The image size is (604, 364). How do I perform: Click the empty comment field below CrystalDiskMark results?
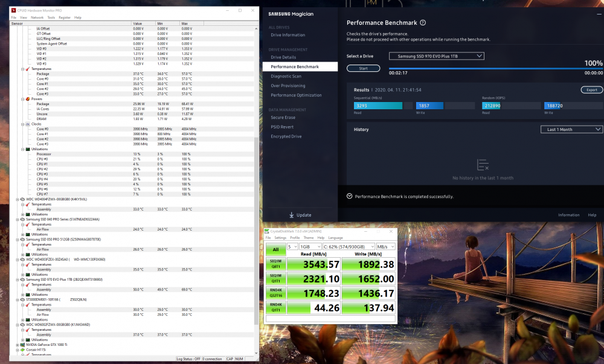330,319
